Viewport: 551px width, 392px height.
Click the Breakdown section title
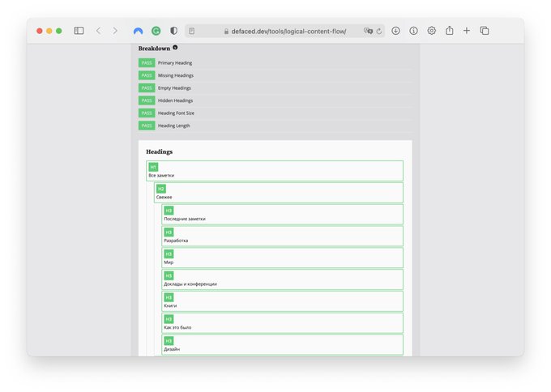pos(154,48)
